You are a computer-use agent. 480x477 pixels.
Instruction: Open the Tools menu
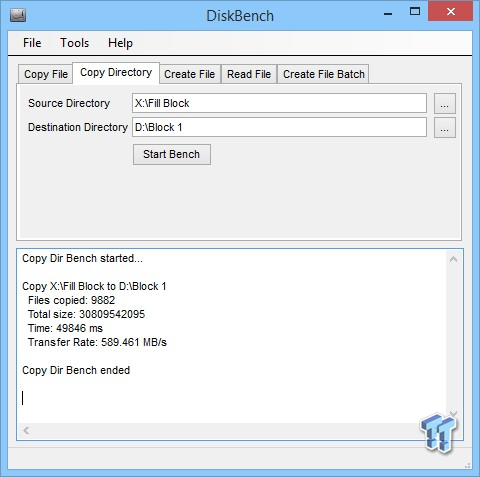click(x=75, y=43)
